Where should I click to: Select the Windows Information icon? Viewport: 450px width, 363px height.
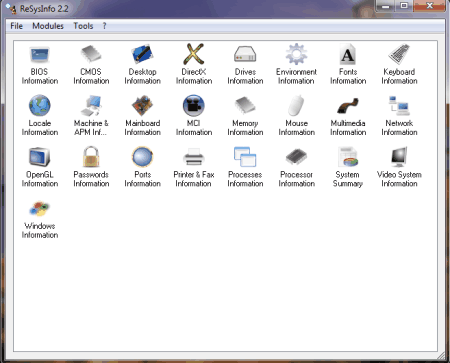point(40,209)
